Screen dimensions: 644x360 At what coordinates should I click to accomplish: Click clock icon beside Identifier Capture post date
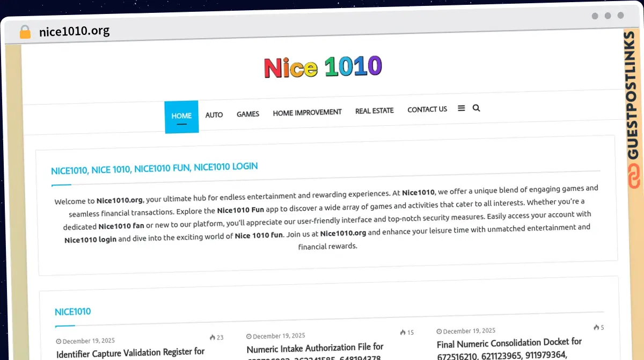(x=58, y=342)
